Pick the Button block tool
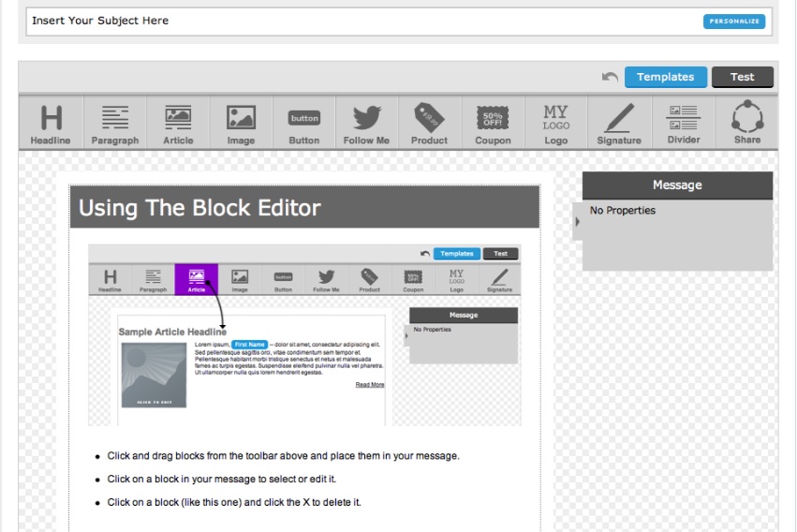797x532 pixels. click(304, 124)
